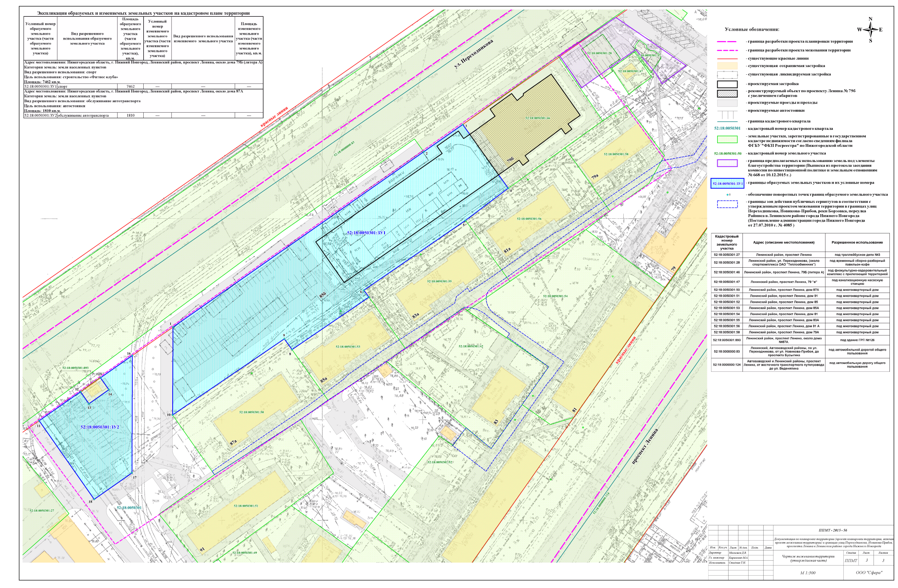This screenshot has width=898, height=588.
Task: Click turning point number '10' on the map
Action: click(x=169, y=415)
